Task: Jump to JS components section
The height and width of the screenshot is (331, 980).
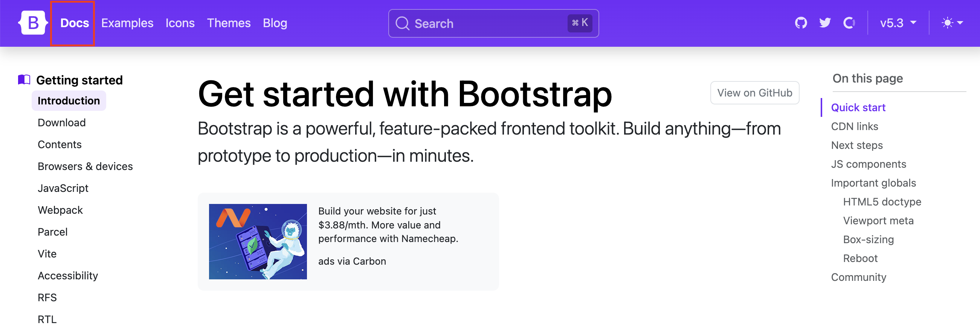Action: pyautogui.click(x=869, y=164)
